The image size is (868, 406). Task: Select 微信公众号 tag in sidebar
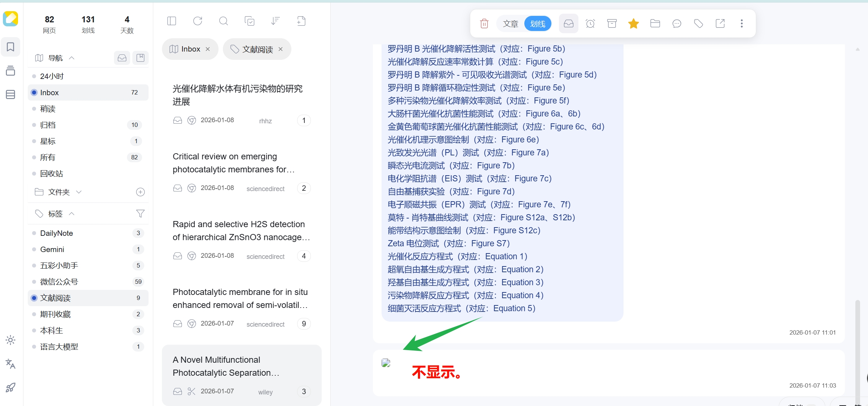point(59,282)
